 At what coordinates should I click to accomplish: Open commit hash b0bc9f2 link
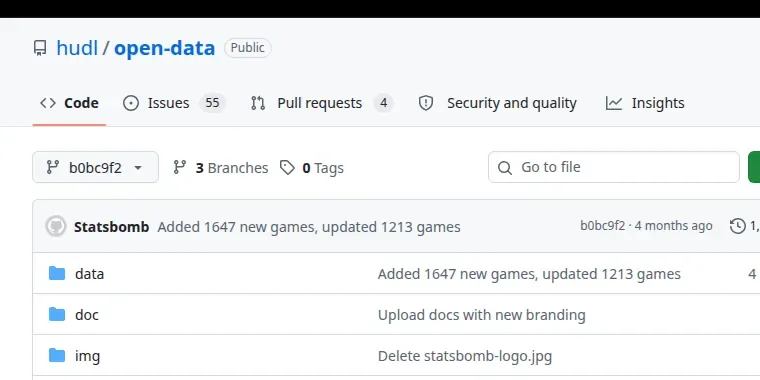coord(602,225)
